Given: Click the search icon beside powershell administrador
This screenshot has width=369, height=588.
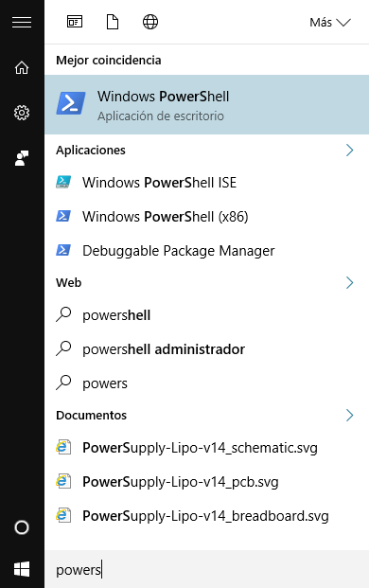Looking at the screenshot, I should [63, 348].
